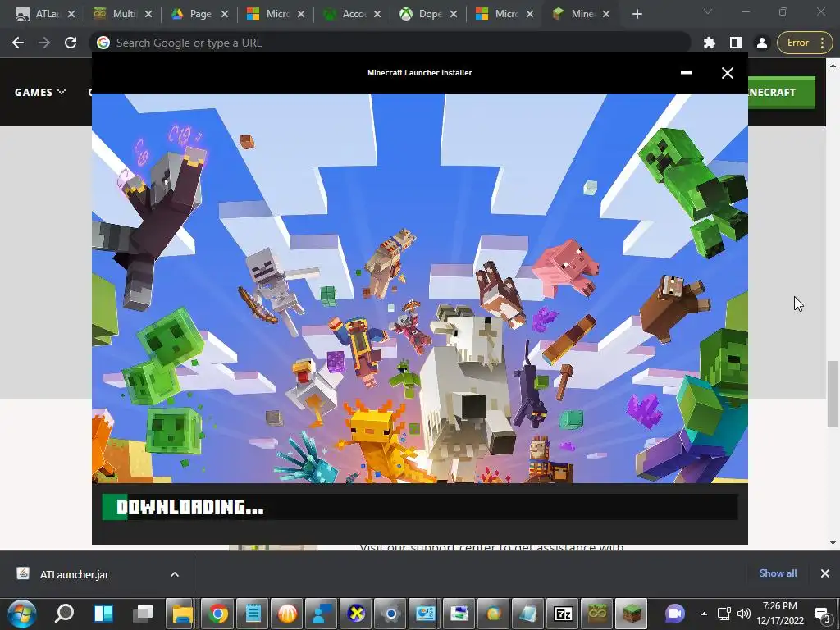Close the Dope Xbox tab
The width and height of the screenshot is (840, 630).
point(454,15)
